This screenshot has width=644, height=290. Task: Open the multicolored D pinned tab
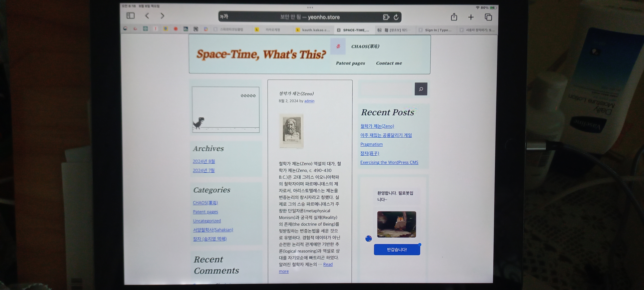[206, 29]
